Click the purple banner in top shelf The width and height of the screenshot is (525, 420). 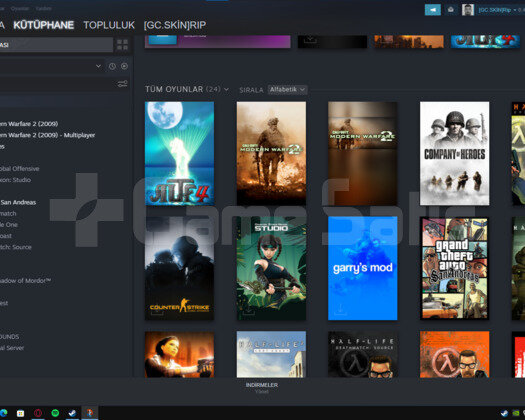tap(218, 42)
